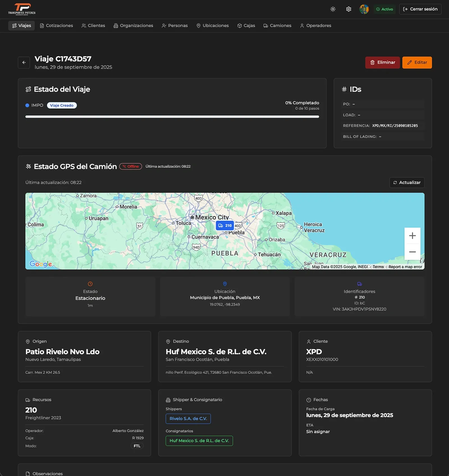Click the Camiones tab truck icon
Image resolution: width=449 pixels, height=476 pixels.
point(265,26)
